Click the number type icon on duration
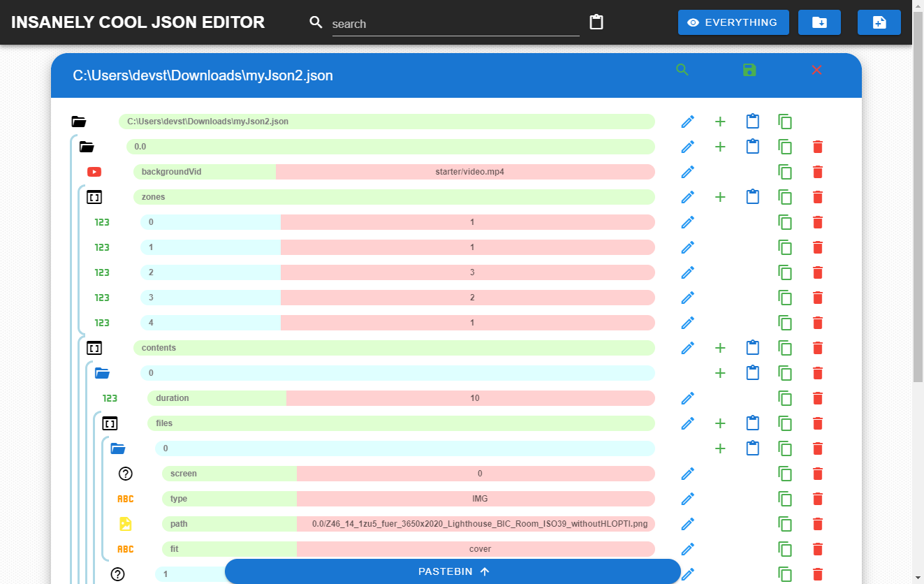The image size is (924, 584). pos(110,398)
